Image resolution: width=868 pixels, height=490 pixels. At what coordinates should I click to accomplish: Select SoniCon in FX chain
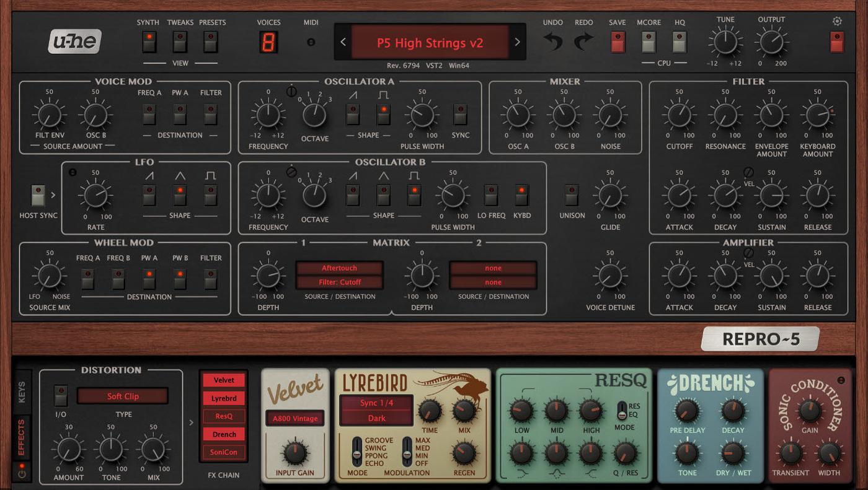(x=224, y=452)
